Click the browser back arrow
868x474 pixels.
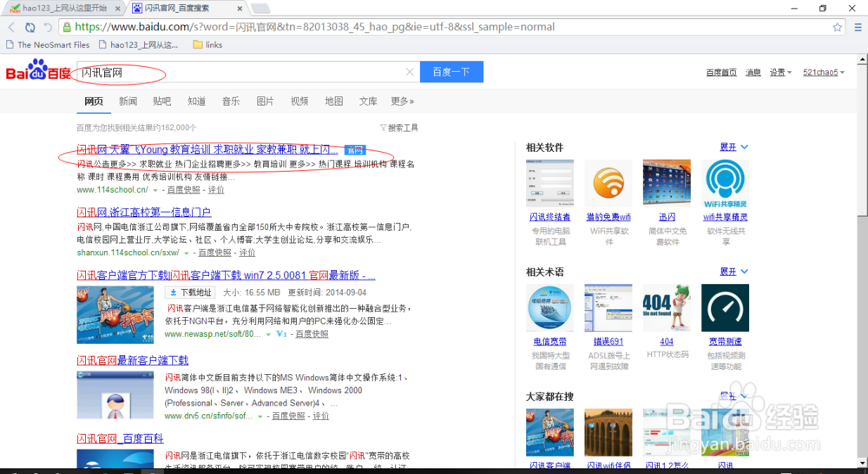coord(11,27)
